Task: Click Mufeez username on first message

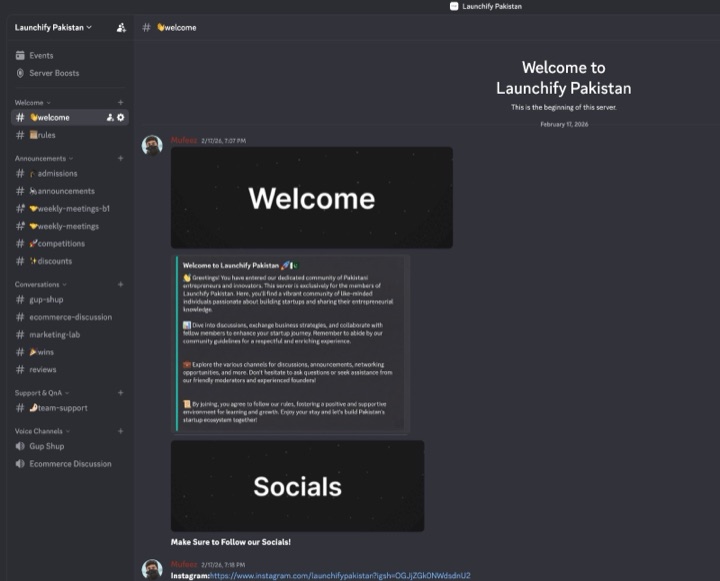Action: [184, 141]
